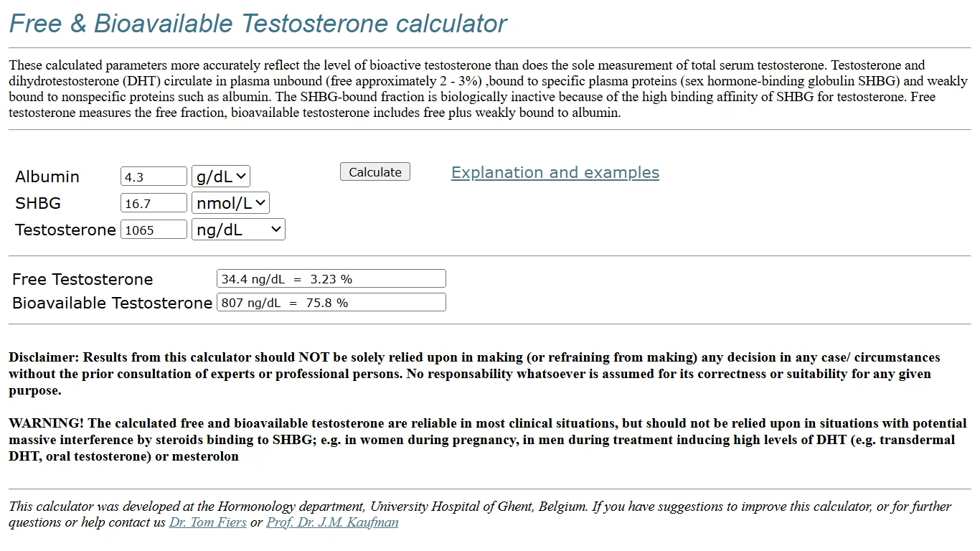Select the Bioavailable Testosterone result field
This screenshot has height=551, width=980.
point(331,303)
